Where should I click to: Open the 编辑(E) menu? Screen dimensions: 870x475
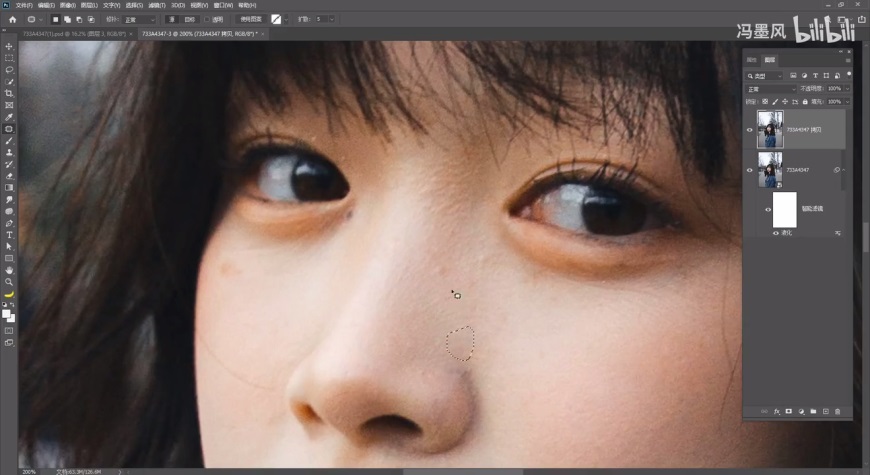coord(46,5)
